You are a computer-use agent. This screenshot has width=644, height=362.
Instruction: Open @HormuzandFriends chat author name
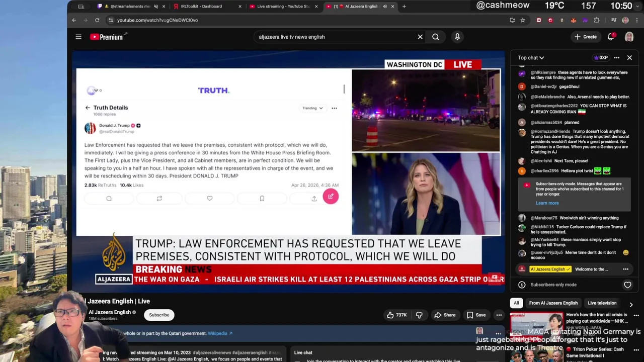coord(550,131)
